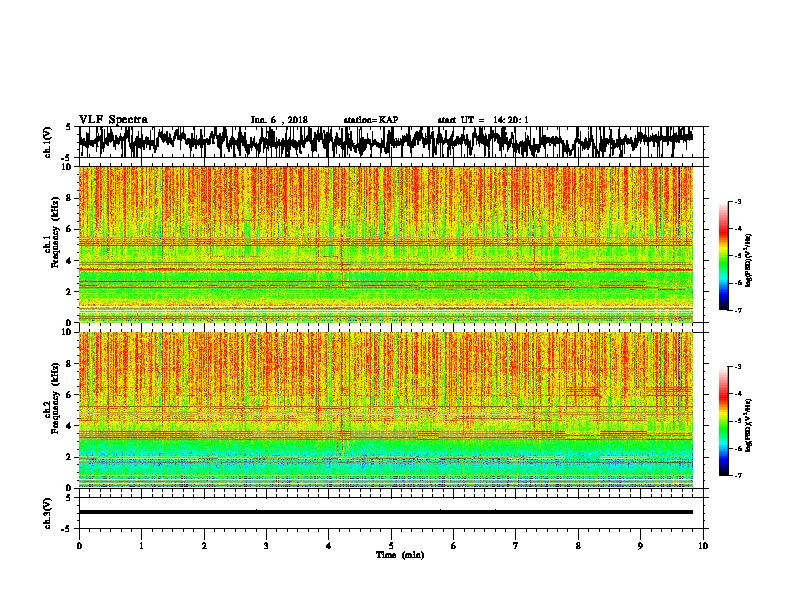Click time axis tick label "2"
Image resolution: width=792 pixels, height=612 pixels.
[204, 546]
